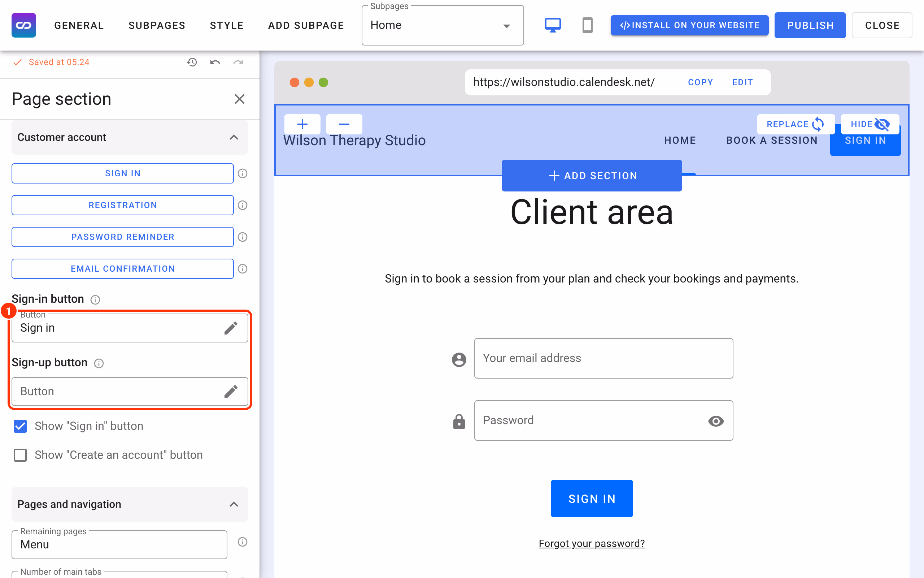Screen dimensions: 924x578
Task: Show info for EMAIL CONFIRMATION button
Action: point(243,269)
